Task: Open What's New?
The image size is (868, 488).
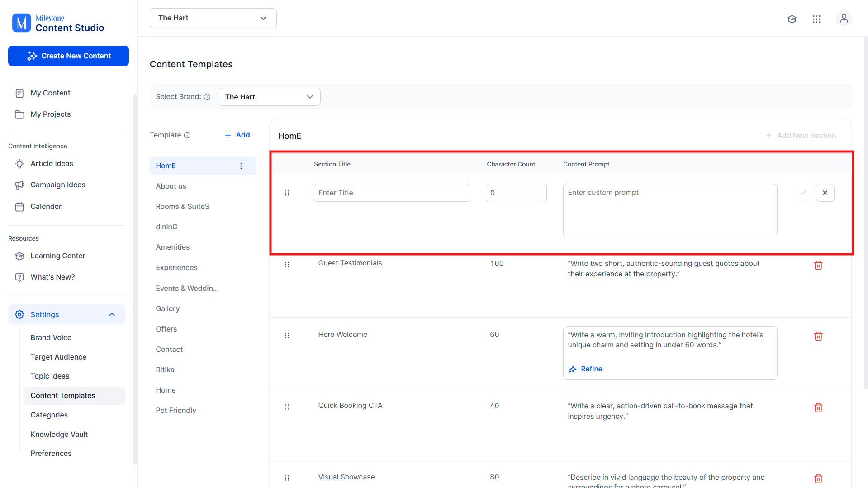Action: click(52, 277)
